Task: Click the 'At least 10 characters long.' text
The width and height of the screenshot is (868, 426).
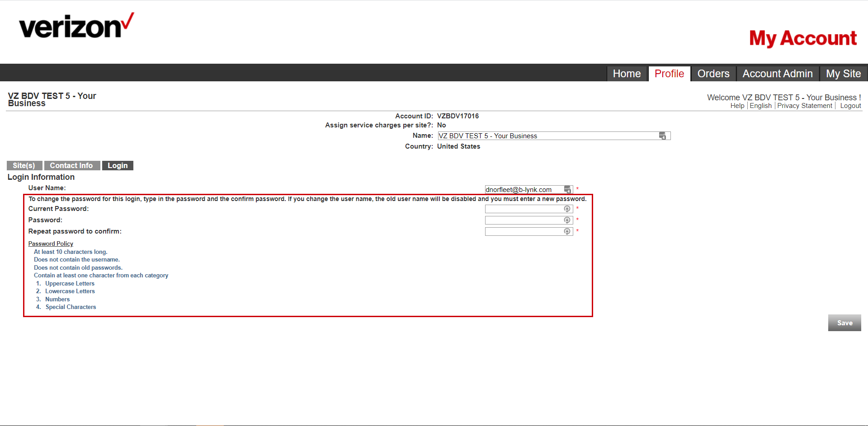Action: [71, 252]
